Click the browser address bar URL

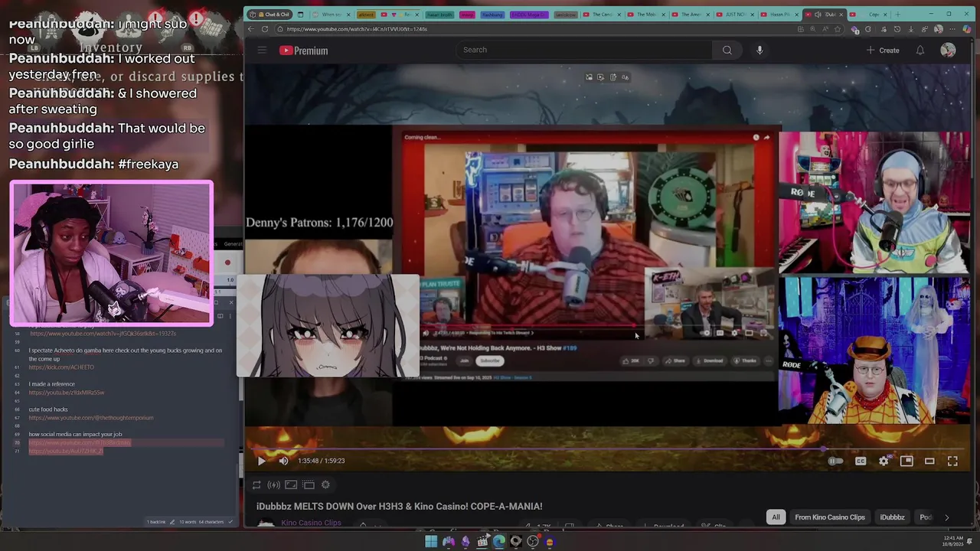click(x=357, y=29)
